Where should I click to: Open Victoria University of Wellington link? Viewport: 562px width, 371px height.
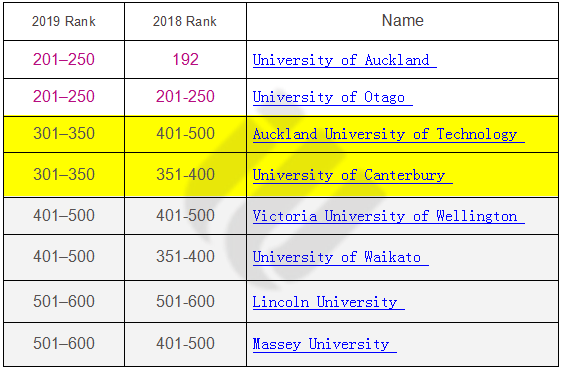[389, 216]
